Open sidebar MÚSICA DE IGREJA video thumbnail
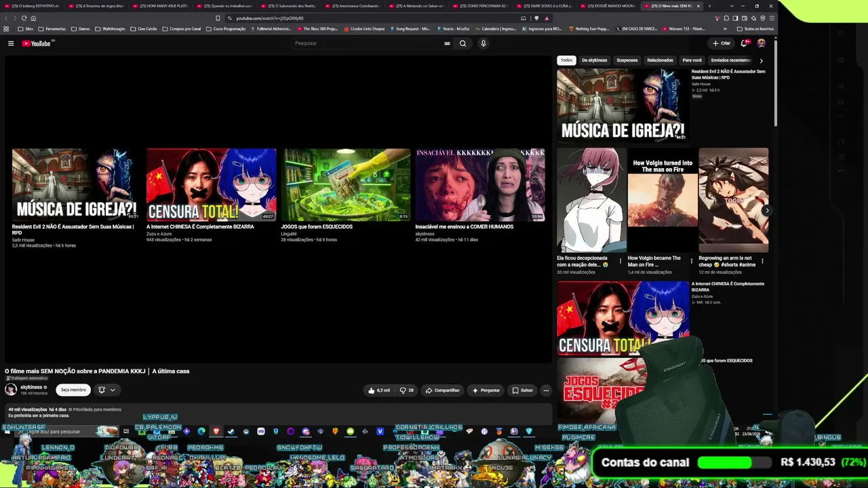 coord(623,105)
